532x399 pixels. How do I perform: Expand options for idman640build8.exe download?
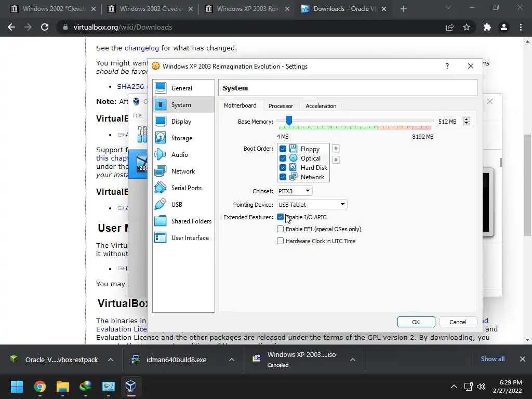[231, 360]
